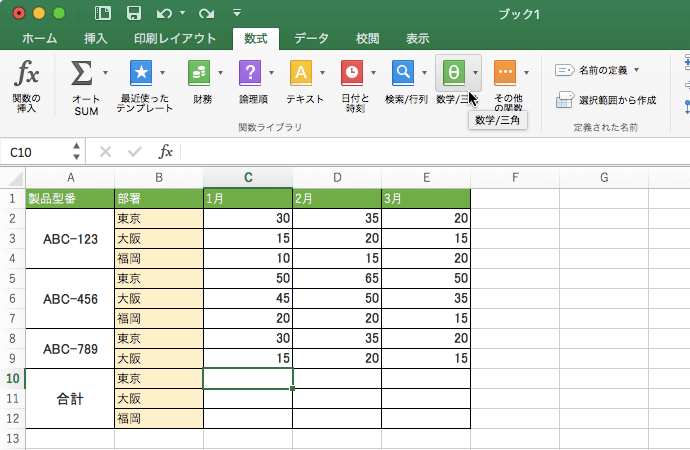690x450 pixels.
Task: Expand the Math/Trig (数学/三角) dropdown arrow
Action: pyautogui.click(x=475, y=73)
